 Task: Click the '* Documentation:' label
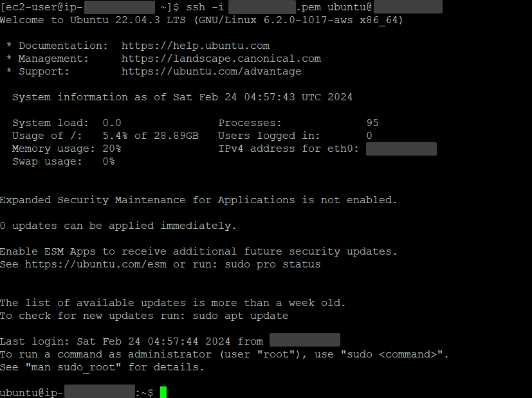point(57,46)
